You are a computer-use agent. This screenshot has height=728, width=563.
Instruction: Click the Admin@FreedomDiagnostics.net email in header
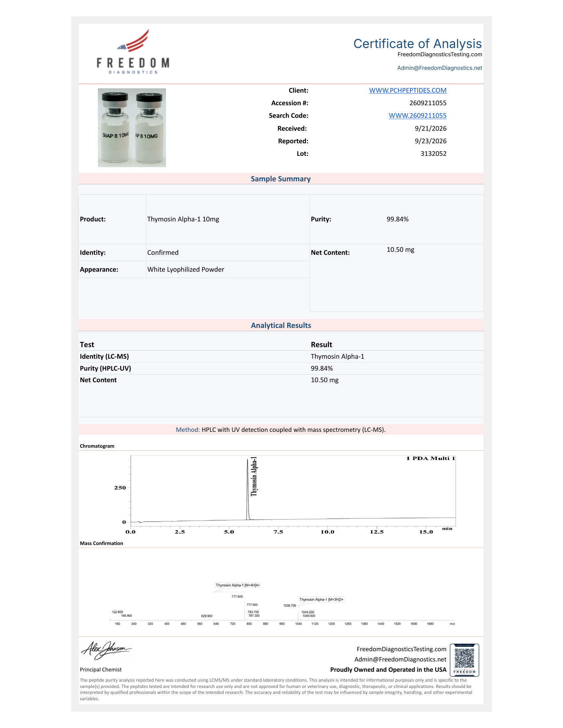439,68
